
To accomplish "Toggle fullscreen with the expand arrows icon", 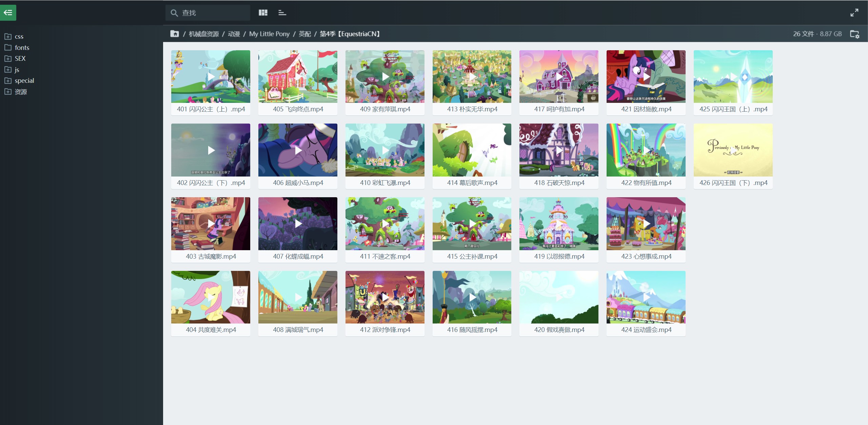I will (x=854, y=13).
